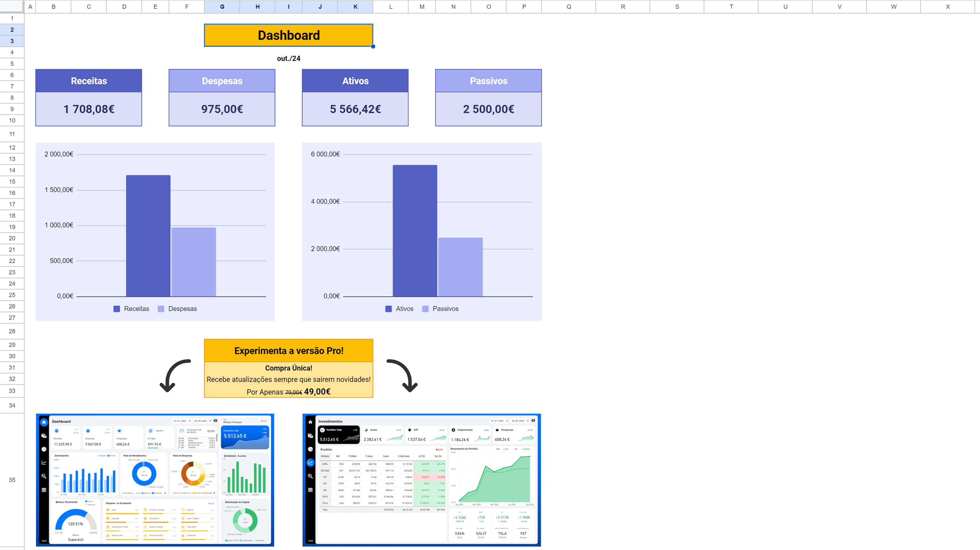Select the Investimentos line-chart sidebar icon
Viewport: 980px width, 550px height.
click(x=310, y=463)
